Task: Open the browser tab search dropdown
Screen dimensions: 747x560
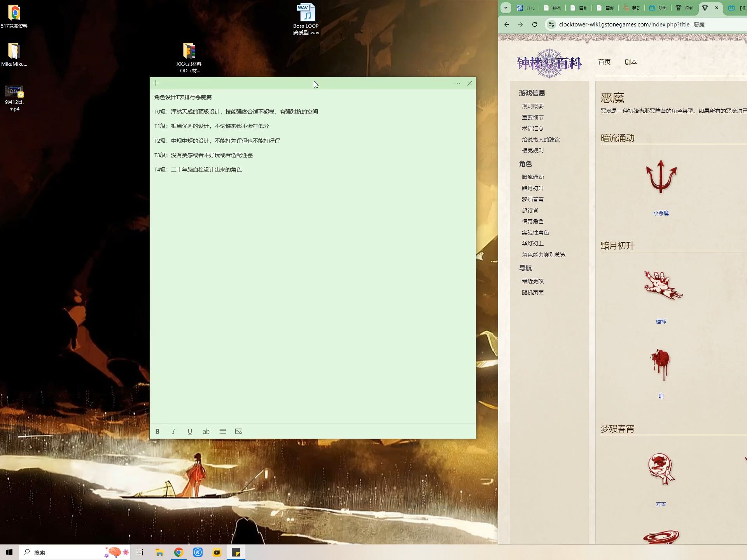Action: (506, 8)
